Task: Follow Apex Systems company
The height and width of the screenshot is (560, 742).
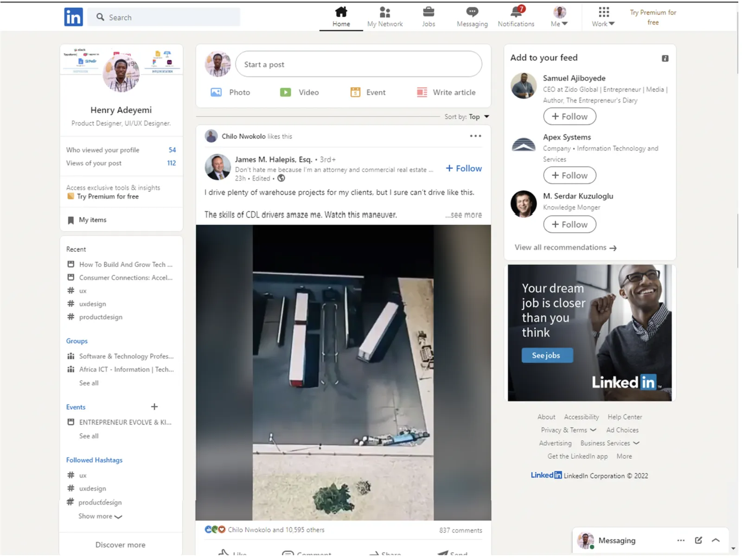Action: coord(569,175)
